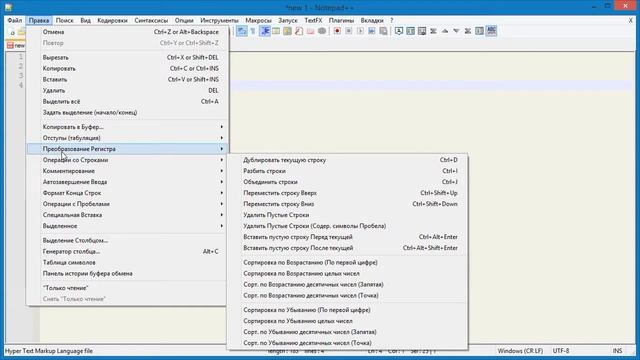Click the ABC spell-check toolbar icon
Screen dimensions: 640x360
[x=491, y=31]
